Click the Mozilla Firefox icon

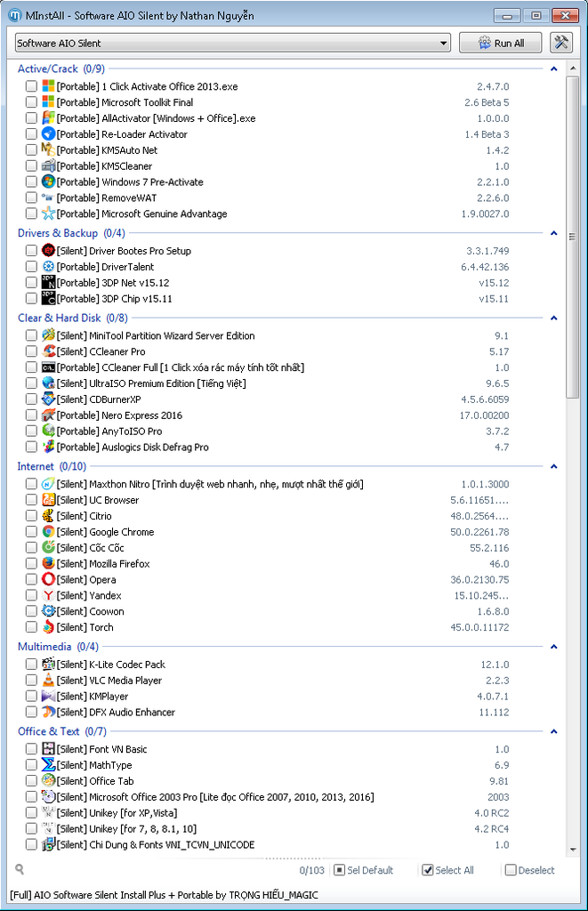pos(48,563)
